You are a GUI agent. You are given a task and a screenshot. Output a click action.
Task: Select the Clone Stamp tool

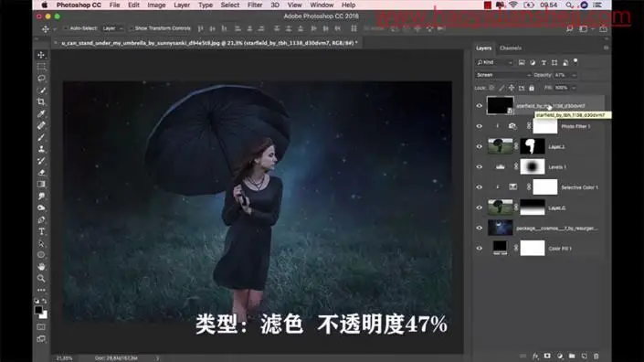click(41, 149)
